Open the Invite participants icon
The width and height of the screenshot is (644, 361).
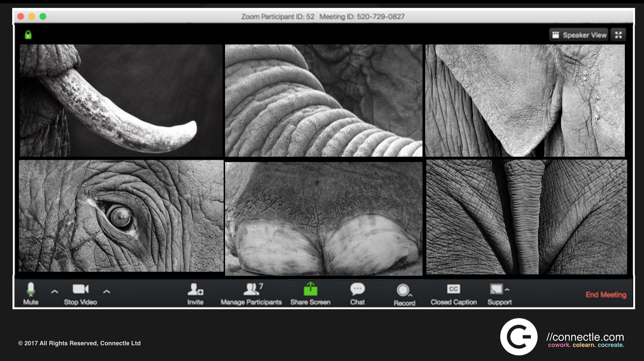(x=195, y=290)
